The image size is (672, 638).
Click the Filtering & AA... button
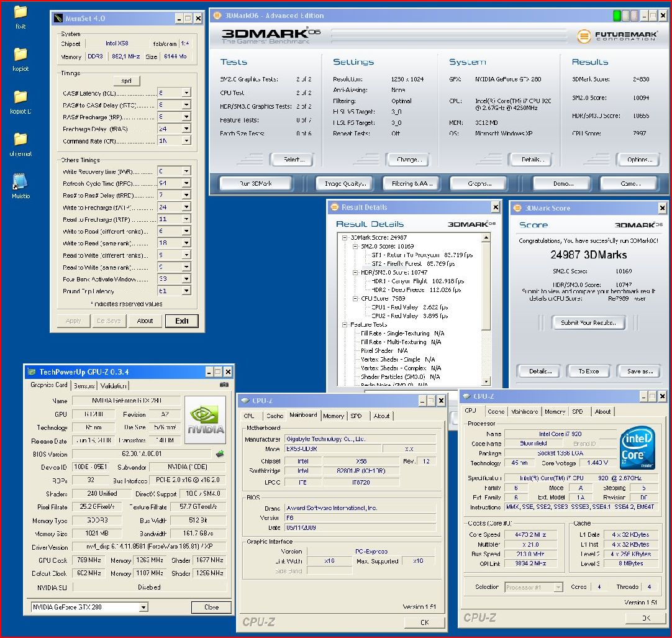coord(412,183)
